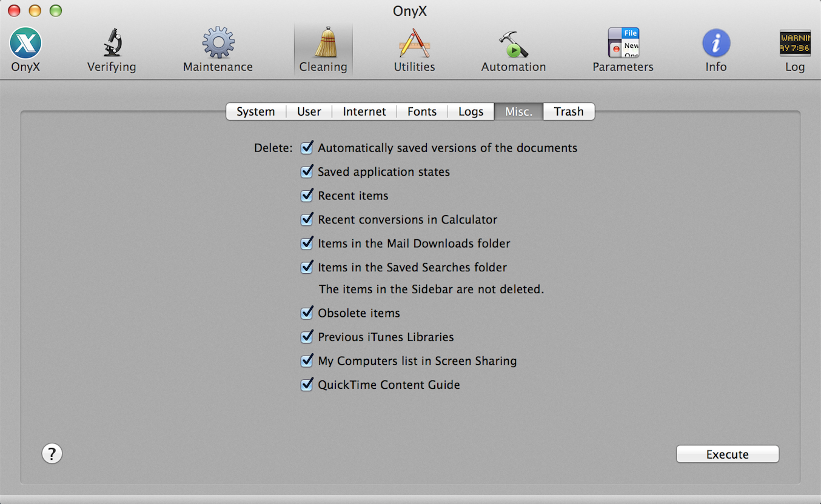Close the OnyX window with red button

13,10
